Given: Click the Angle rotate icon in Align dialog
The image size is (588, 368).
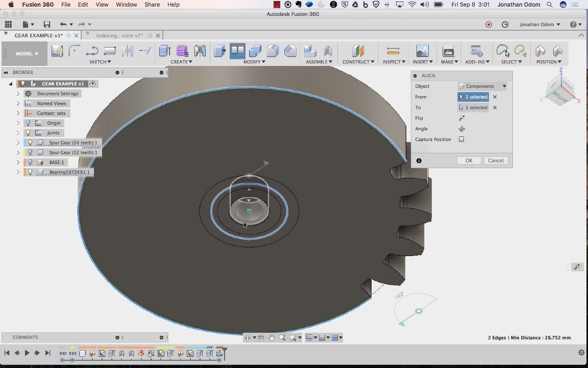Looking at the screenshot, I should tap(461, 129).
